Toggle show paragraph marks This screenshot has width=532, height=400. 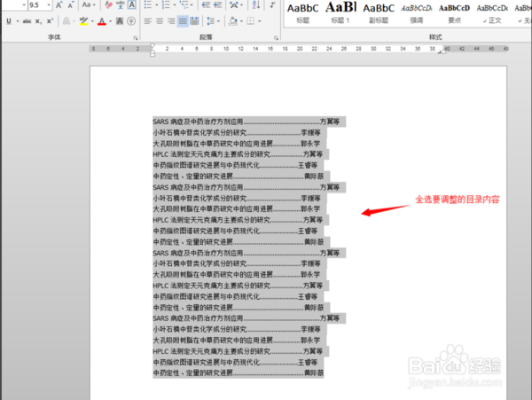(x=272, y=4)
